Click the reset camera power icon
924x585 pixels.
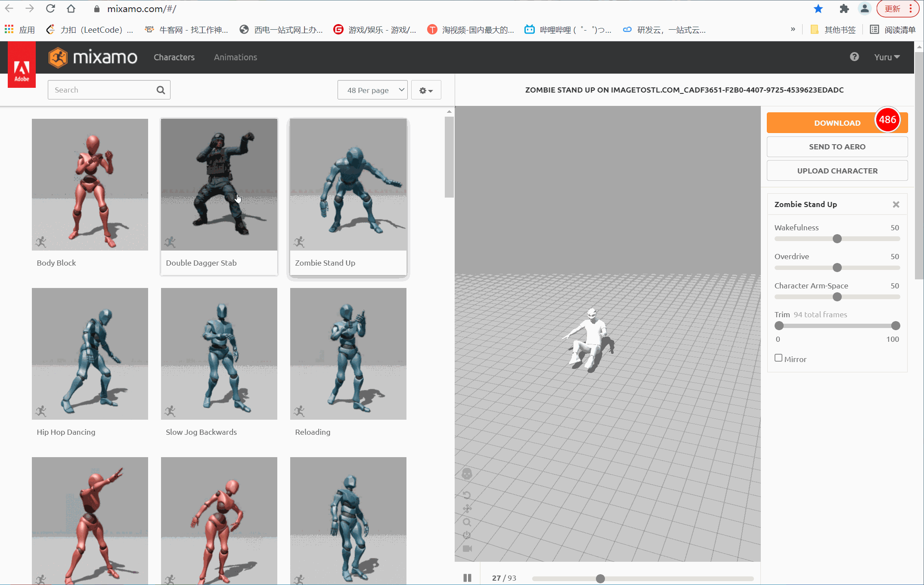tap(467, 535)
